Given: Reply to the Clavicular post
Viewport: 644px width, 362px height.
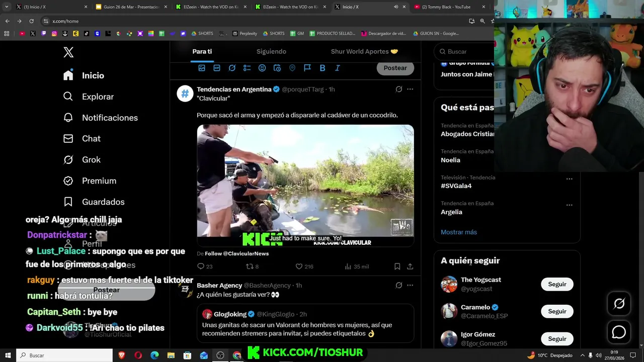Looking at the screenshot, I should click(x=205, y=266).
